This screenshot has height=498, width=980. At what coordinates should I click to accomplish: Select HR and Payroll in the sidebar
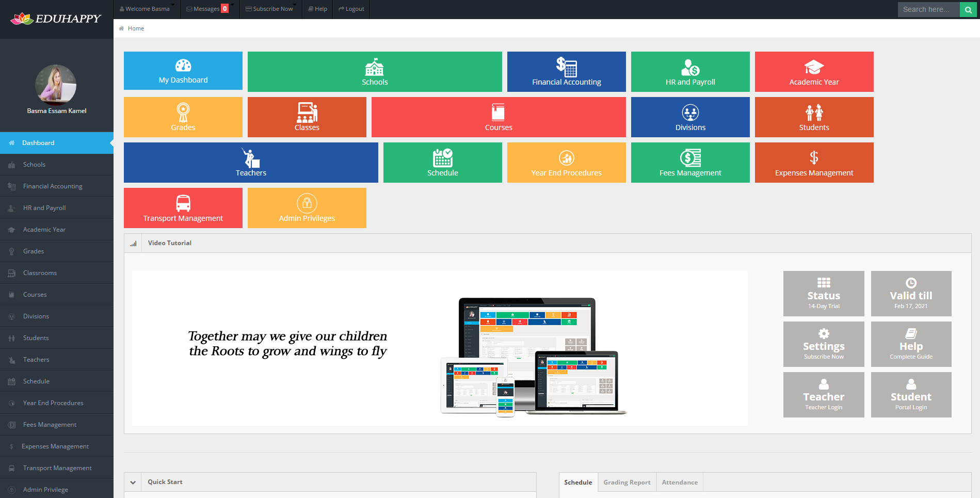click(x=57, y=208)
